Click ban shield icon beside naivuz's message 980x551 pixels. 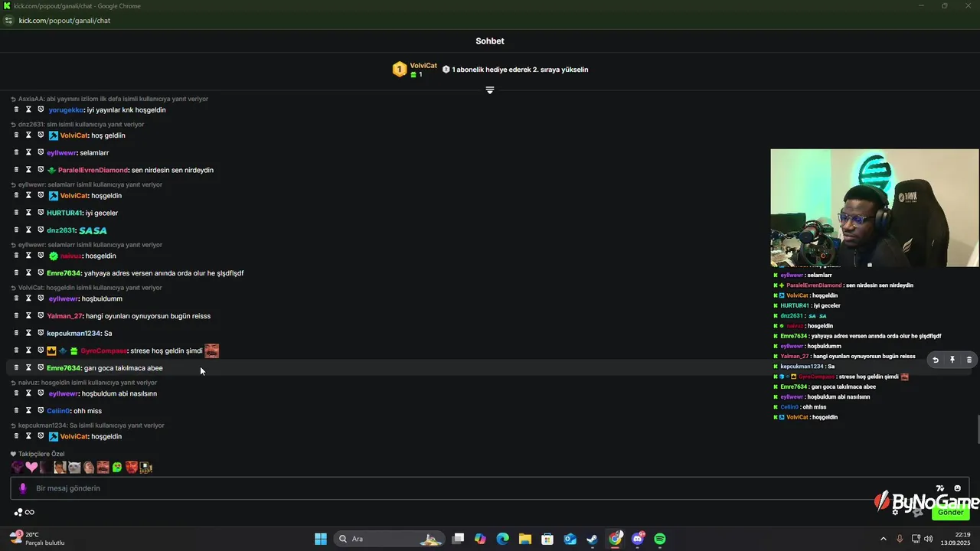tap(41, 256)
